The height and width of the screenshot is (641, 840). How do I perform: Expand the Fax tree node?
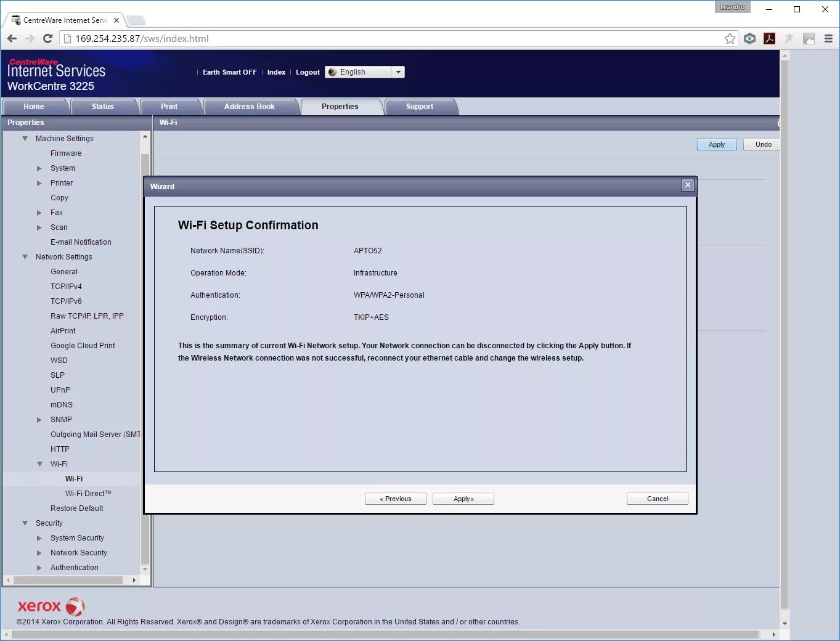pyautogui.click(x=39, y=213)
